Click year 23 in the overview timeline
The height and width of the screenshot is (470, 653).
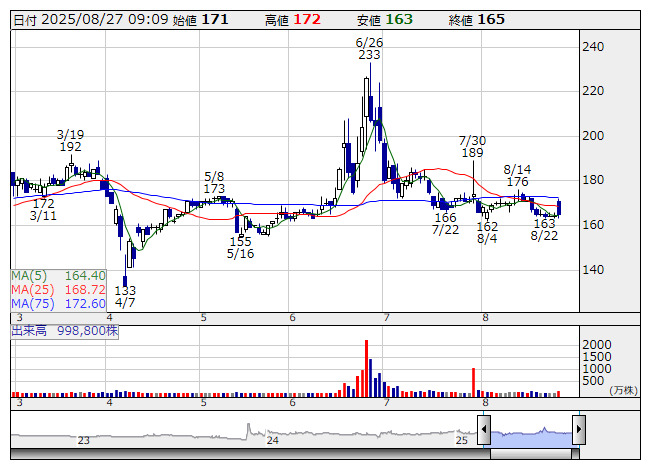[84, 440]
